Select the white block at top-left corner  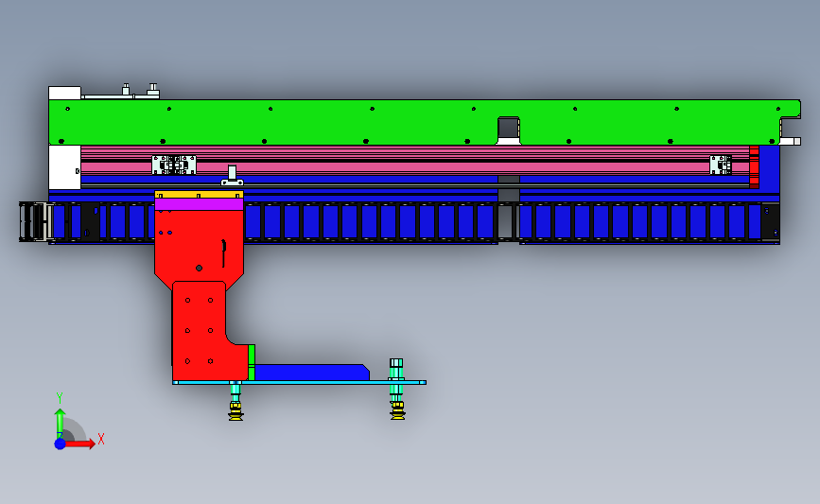pos(65,93)
